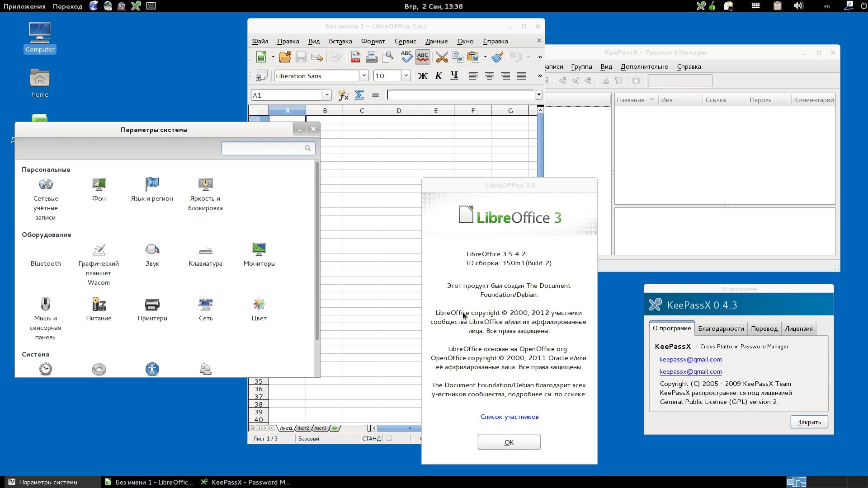The width and height of the screenshot is (868, 488).
Task: Open the Список участников link
Action: coord(509,417)
